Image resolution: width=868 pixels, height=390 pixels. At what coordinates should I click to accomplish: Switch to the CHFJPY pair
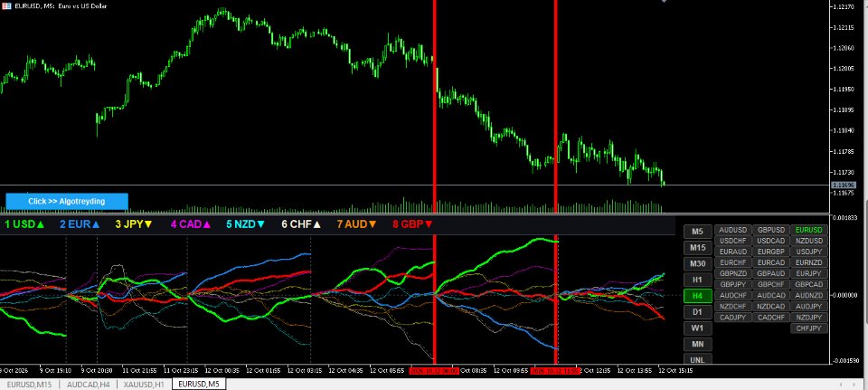click(808, 328)
